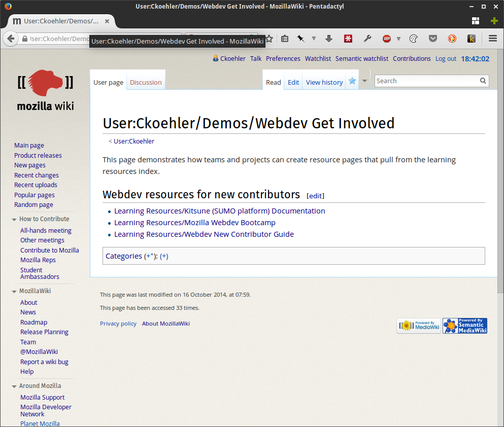Click the Mozilla Wiki logo
Screen dimensions: 504x427
45,90
